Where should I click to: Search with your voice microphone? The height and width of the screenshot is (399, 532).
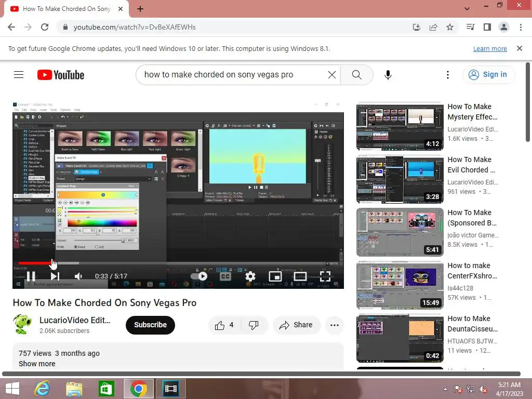pyautogui.click(x=388, y=75)
